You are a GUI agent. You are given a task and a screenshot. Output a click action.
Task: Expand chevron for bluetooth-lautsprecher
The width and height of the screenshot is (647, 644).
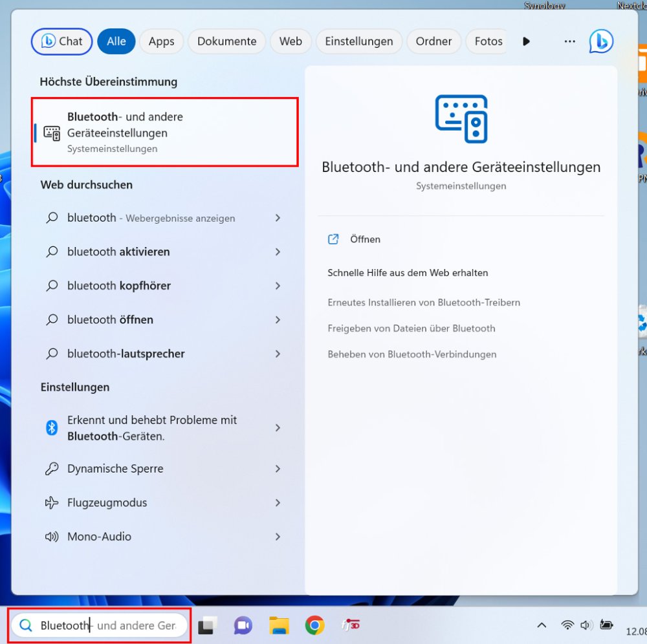click(x=278, y=354)
